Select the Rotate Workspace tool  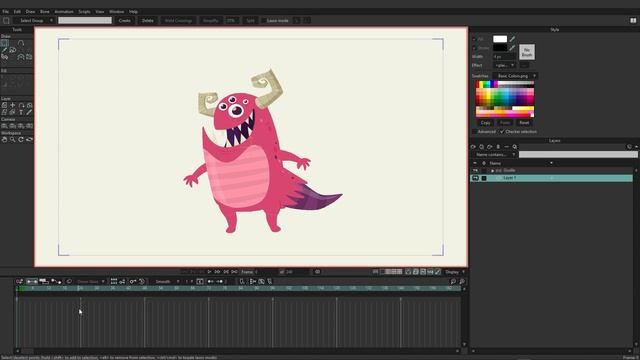coord(21,140)
